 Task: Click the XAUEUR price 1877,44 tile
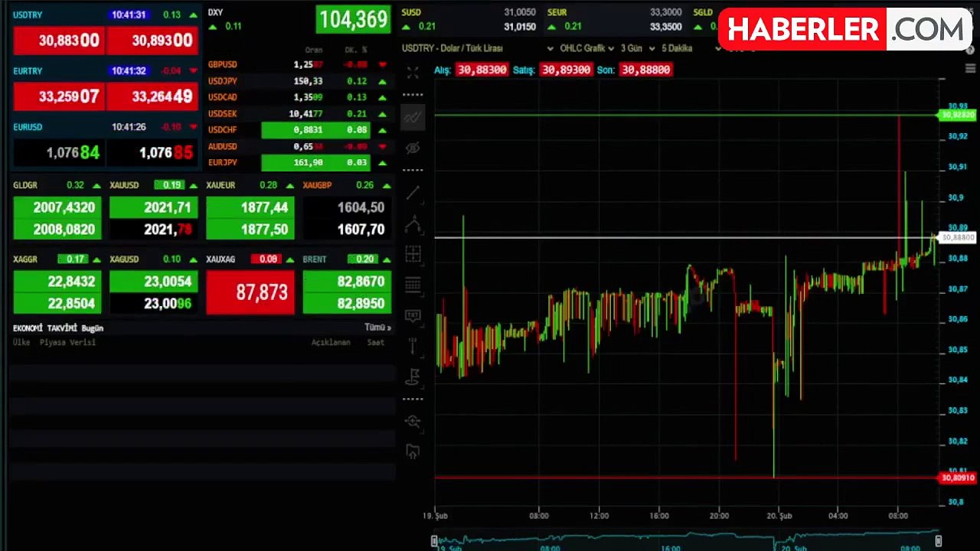pos(250,207)
